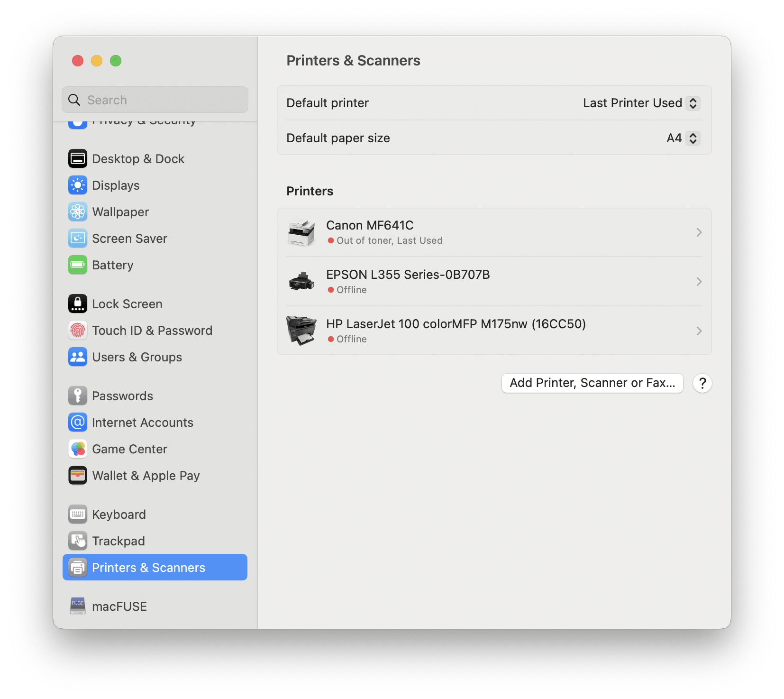Image resolution: width=784 pixels, height=699 pixels.
Task: Open Passwords via the key icon
Action: tap(77, 395)
